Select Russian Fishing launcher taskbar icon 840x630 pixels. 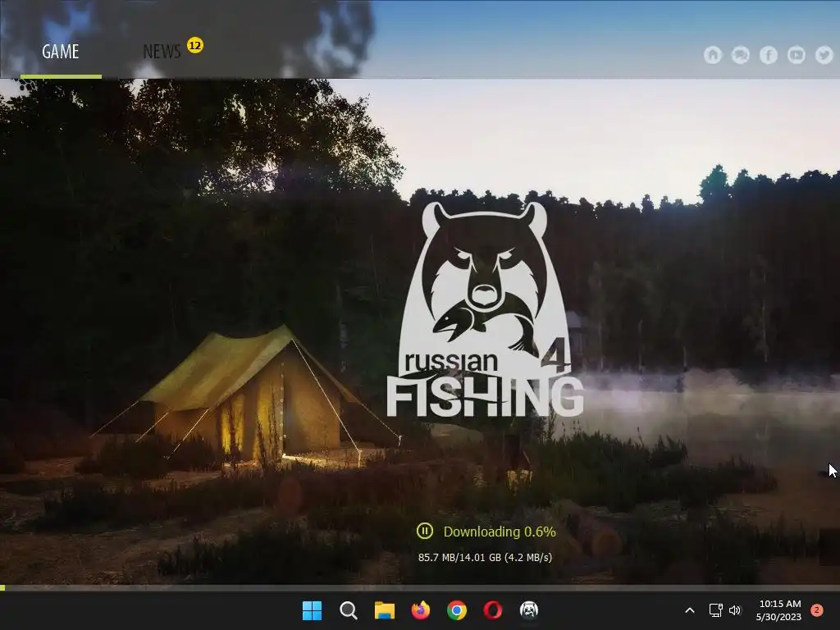[529, 609]
